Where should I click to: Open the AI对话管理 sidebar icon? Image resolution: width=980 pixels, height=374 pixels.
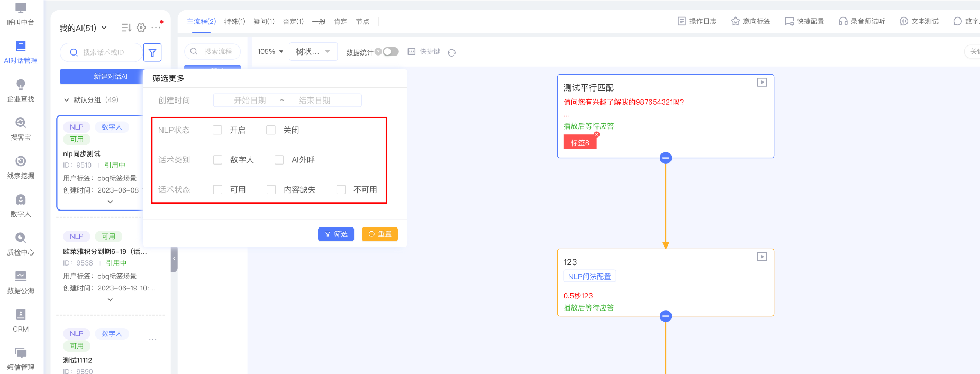(21, 52)
